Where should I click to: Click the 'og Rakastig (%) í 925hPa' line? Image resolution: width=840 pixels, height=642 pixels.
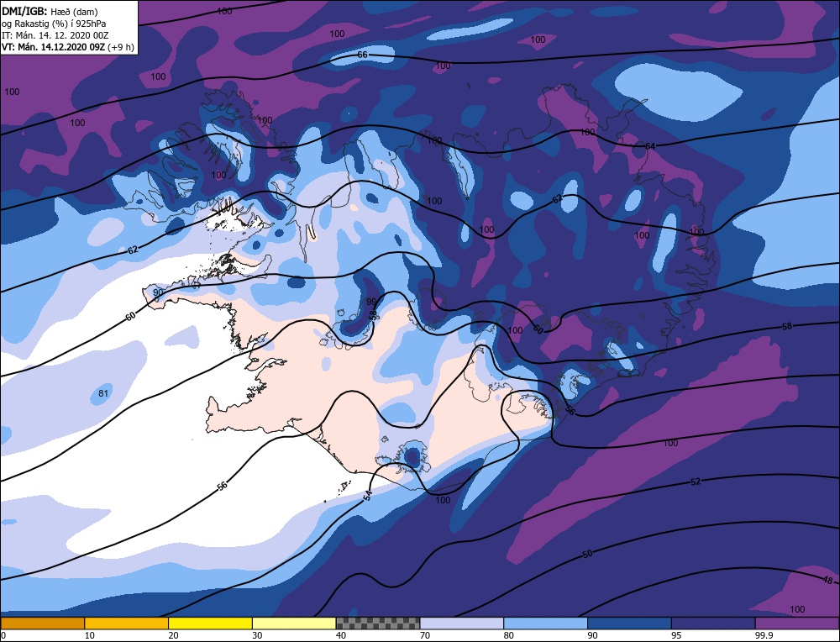coord(54,24)
